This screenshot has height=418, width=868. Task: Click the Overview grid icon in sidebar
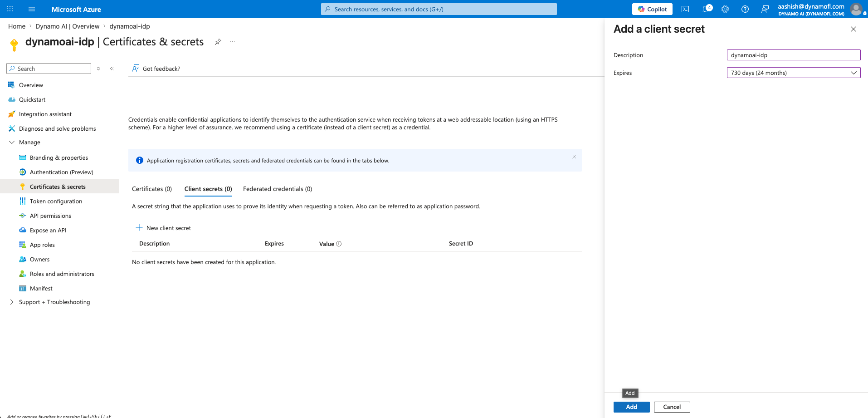11,85
